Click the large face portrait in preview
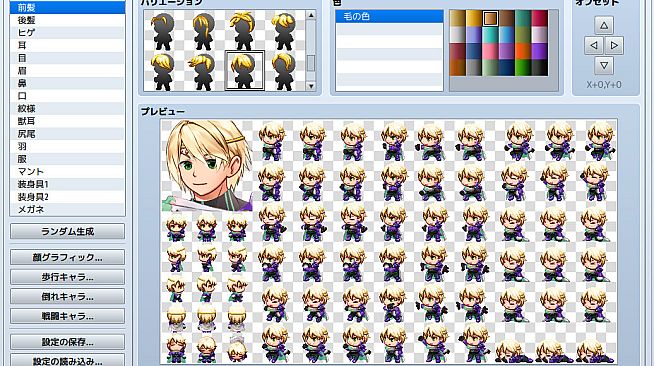 [x=207, y=166]
